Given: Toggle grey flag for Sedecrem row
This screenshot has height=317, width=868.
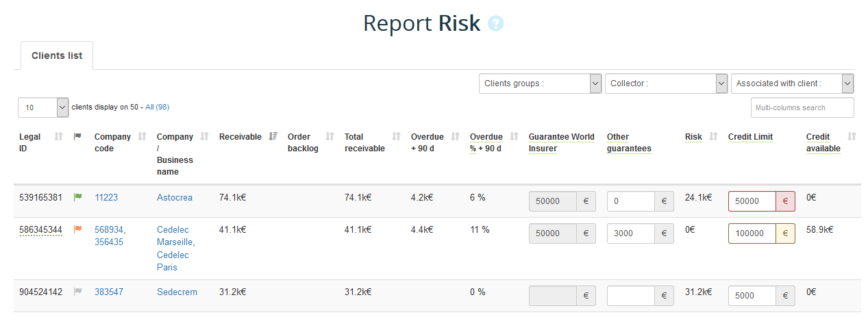Looking at the screenshot, I should 77,292.
